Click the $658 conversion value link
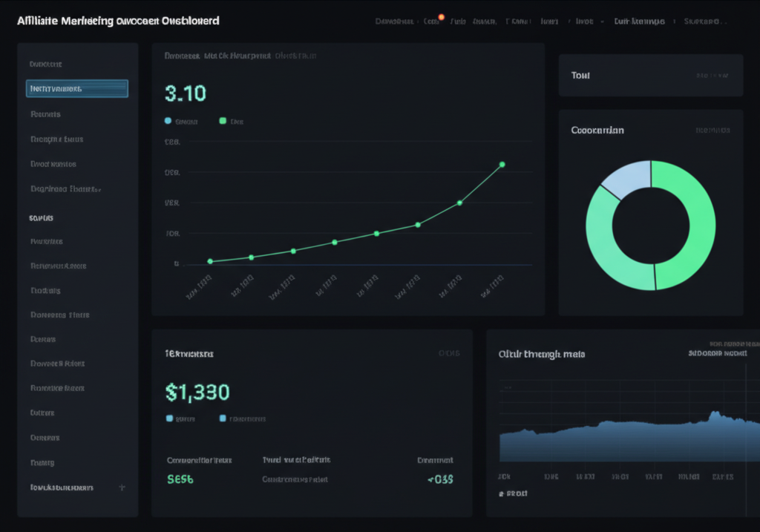 click(x=178, y=479)
